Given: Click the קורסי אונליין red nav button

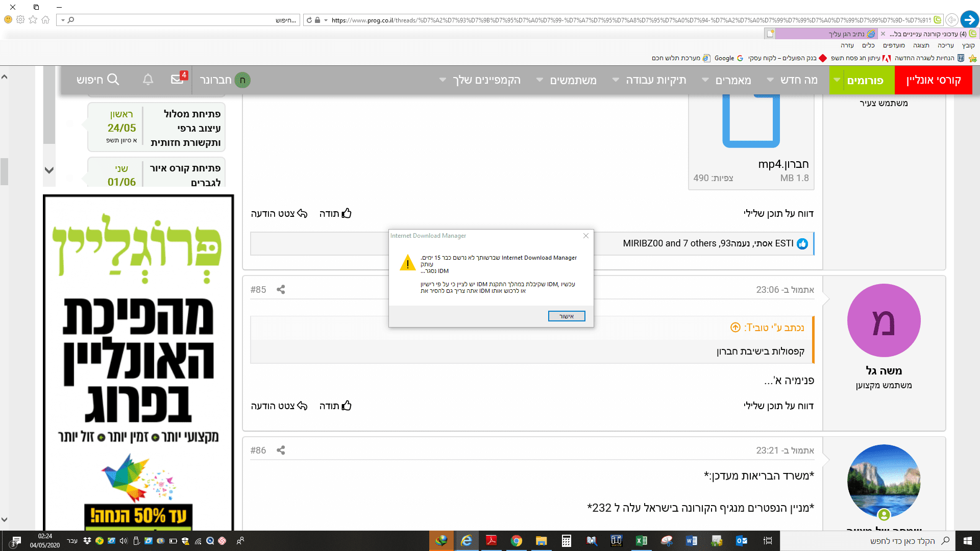Looking at the screenshot, I should tap(933, 80).
